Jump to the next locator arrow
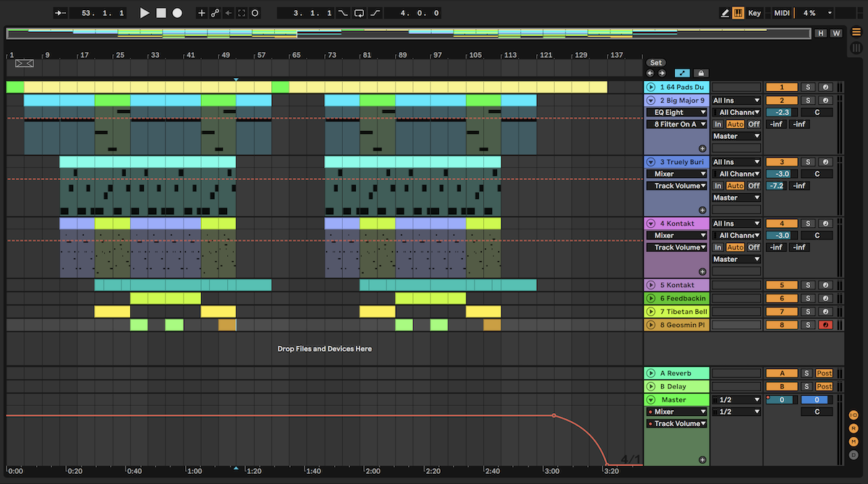The image size is (868, 484). [x=661, y=73]
